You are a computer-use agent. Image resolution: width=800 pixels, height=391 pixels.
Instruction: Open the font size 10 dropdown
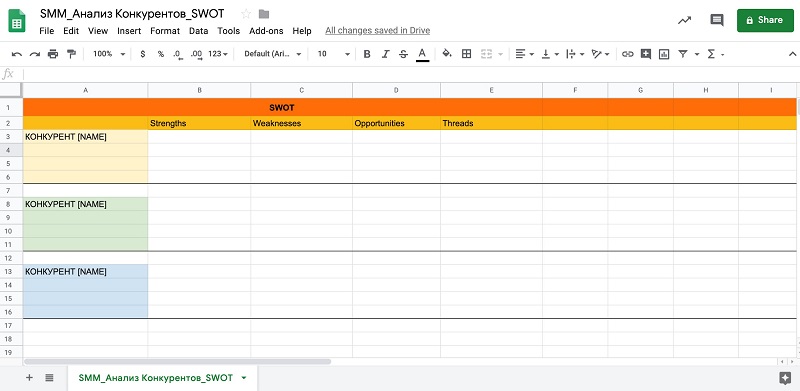coord(334,54)
